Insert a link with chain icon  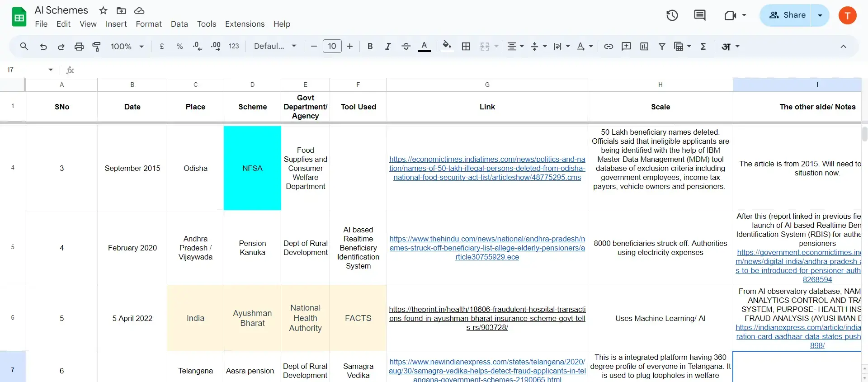pos(609,46)
